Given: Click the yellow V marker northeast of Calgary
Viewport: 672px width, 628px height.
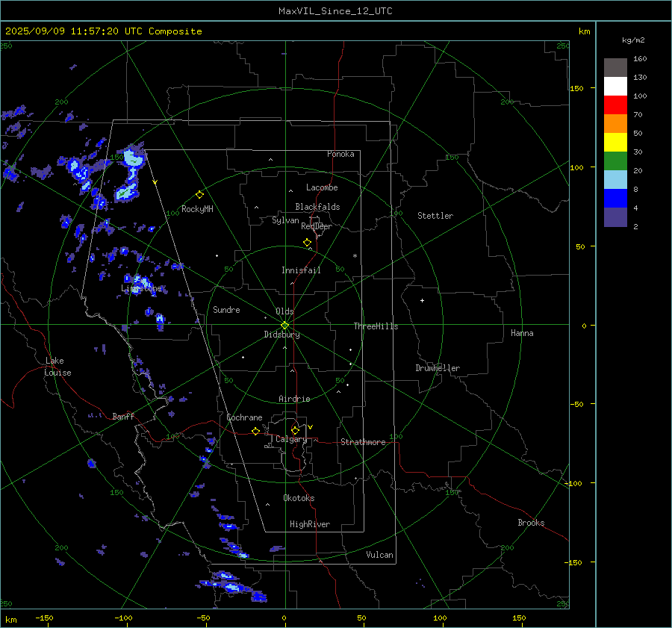Looking at the screenshot, I should click(x=311, y=427).
